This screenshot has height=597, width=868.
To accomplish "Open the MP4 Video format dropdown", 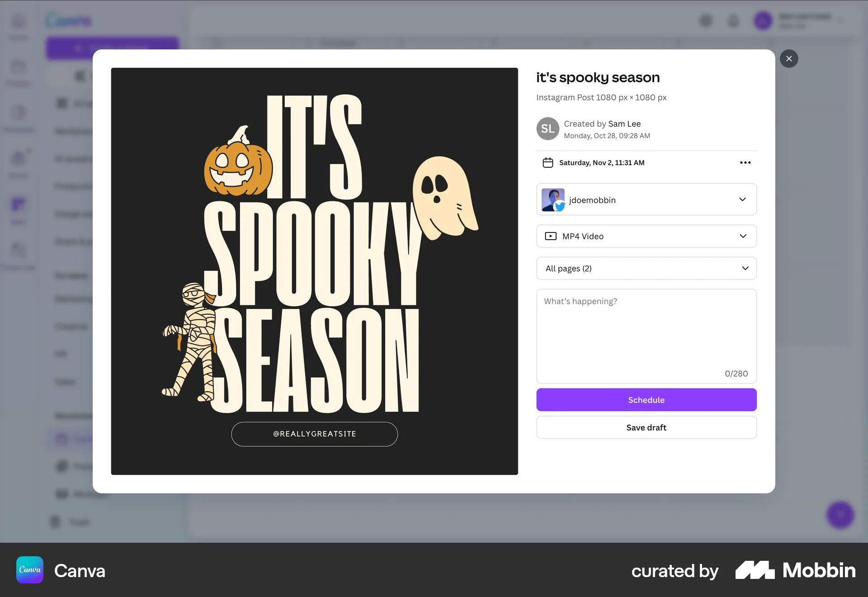I will point(742,236).
